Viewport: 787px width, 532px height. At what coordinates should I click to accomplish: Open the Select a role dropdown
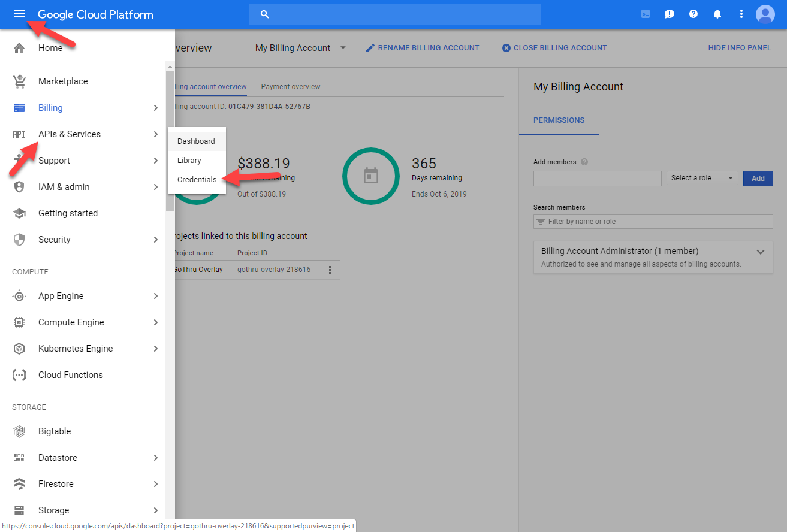pos(701,178)
